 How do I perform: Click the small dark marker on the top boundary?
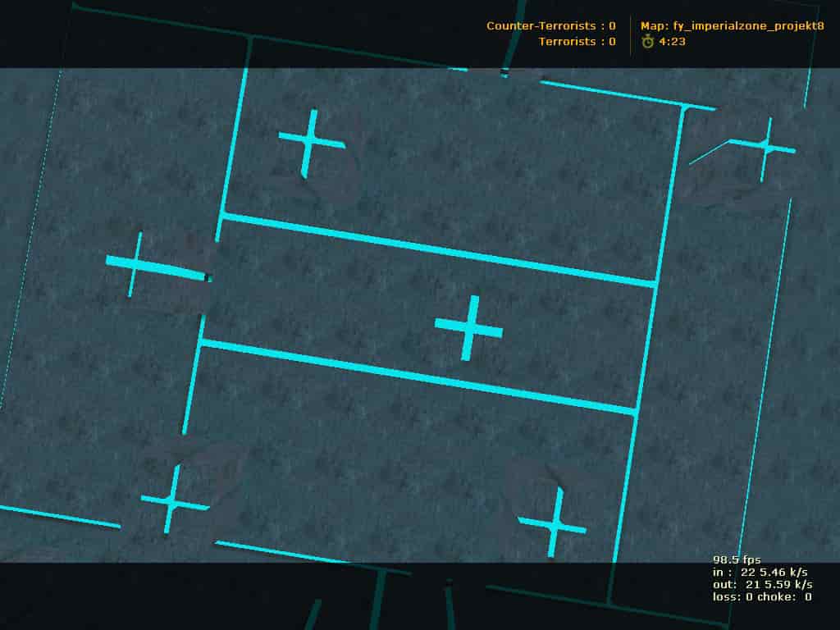[x=504, y=72]
